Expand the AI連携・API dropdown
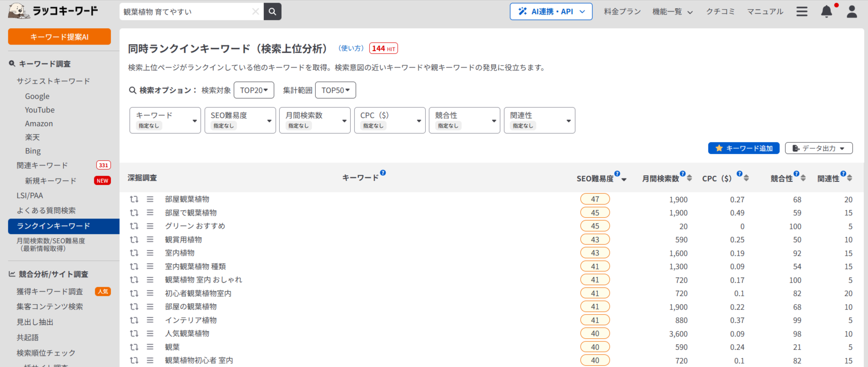This screenshot has width=868, height=367. point(551,11)
